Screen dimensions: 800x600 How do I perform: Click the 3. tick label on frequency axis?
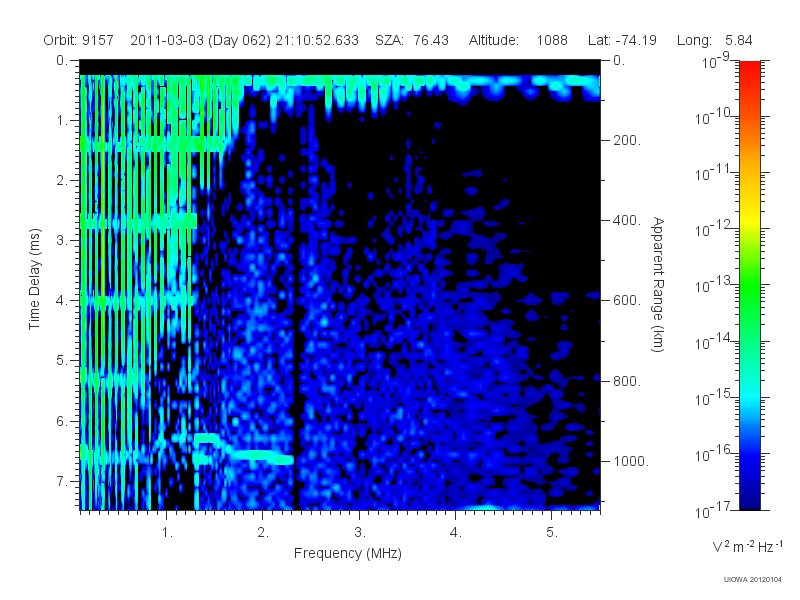tap(360, 533)
